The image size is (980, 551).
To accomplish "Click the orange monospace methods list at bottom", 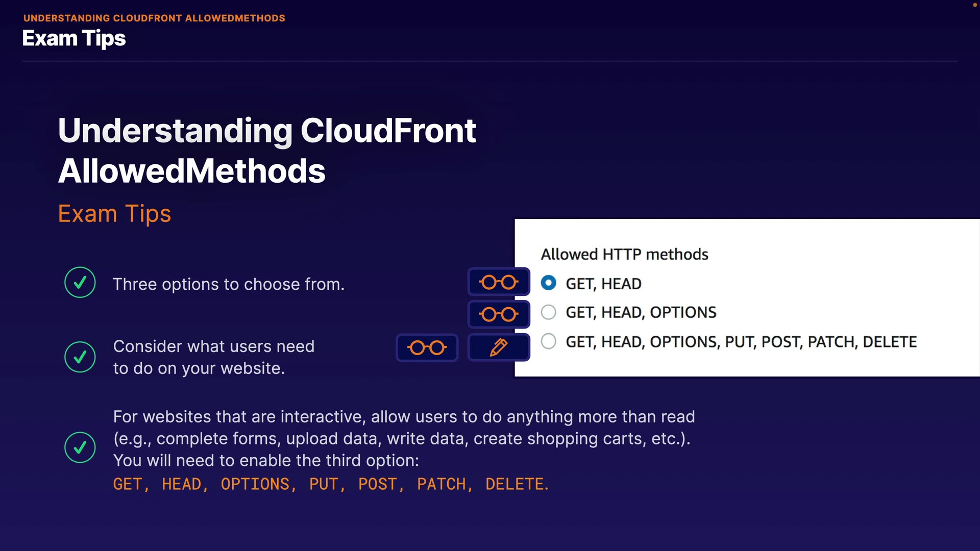I will [331, 484].
